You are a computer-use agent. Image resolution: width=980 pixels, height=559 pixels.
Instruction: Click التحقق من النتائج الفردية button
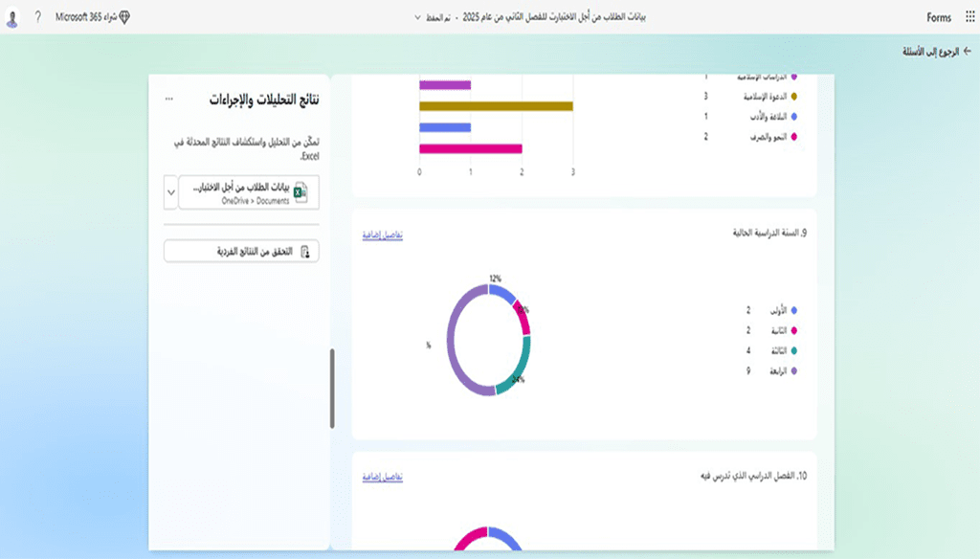(241, 252)
